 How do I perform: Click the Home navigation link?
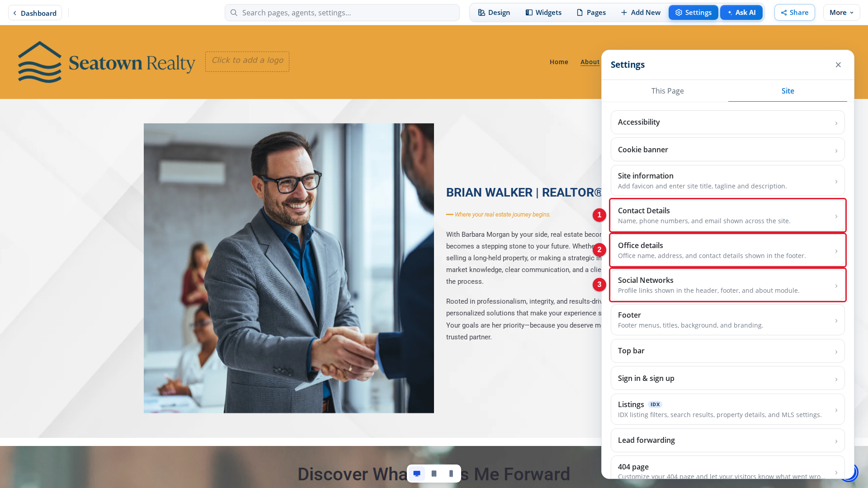coord(559,62)
